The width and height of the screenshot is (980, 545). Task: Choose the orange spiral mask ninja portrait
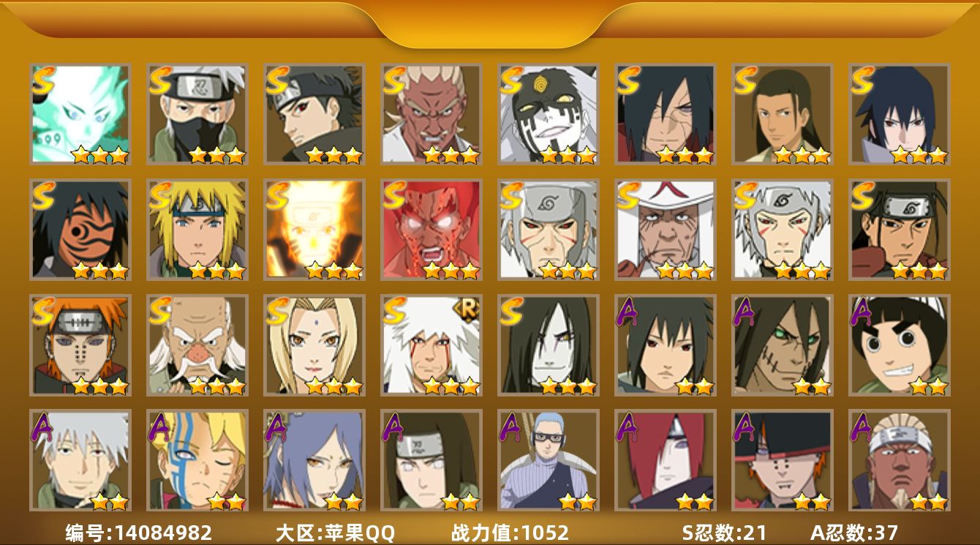pos(80,229)
